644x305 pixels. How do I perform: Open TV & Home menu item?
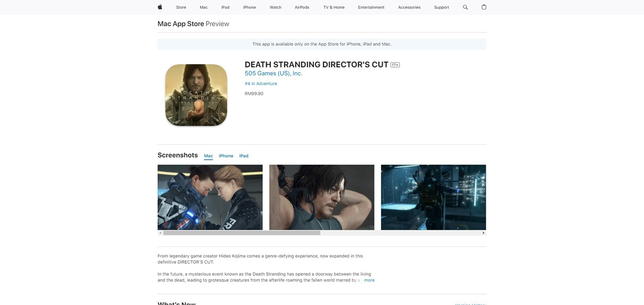[334, 8]
